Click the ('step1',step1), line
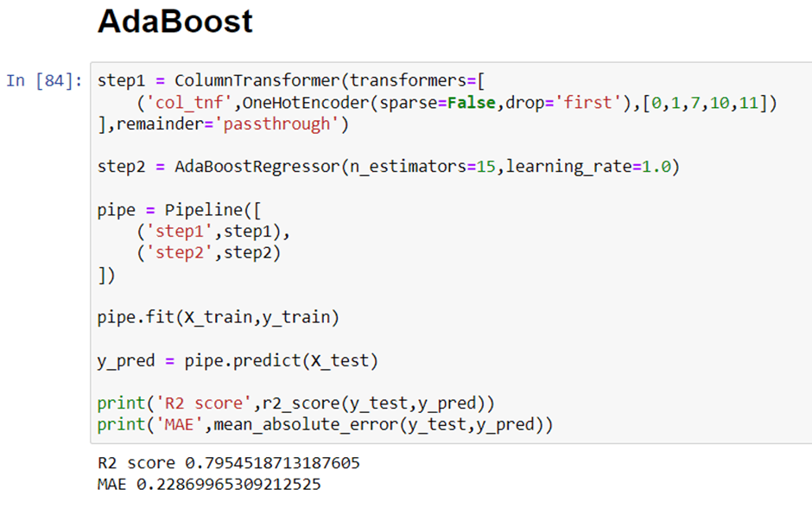This screenshot has width=812, height=521. tap(213, 232)
